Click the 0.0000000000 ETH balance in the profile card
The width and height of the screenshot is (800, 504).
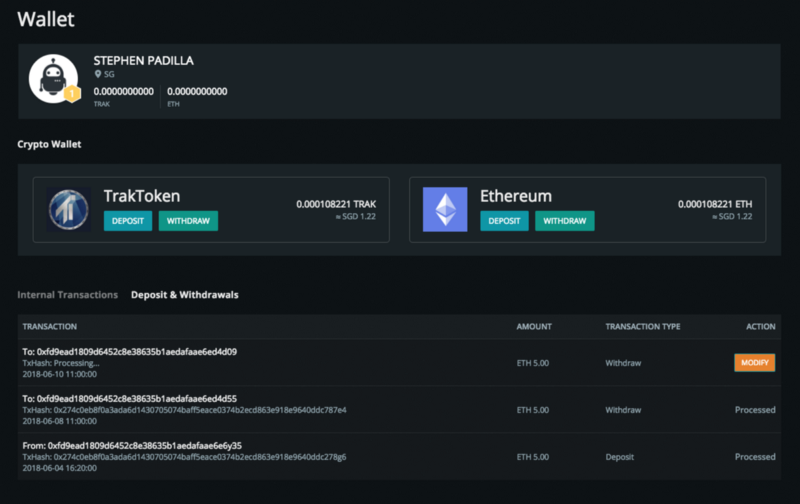point(197,91)
